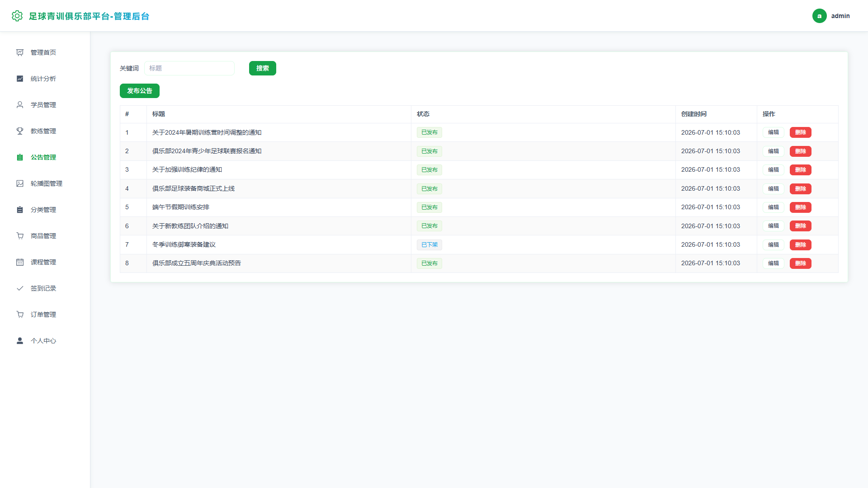
Task: Delete 端午节假期训练安排 announcement
Action: (x=800, y=207)
